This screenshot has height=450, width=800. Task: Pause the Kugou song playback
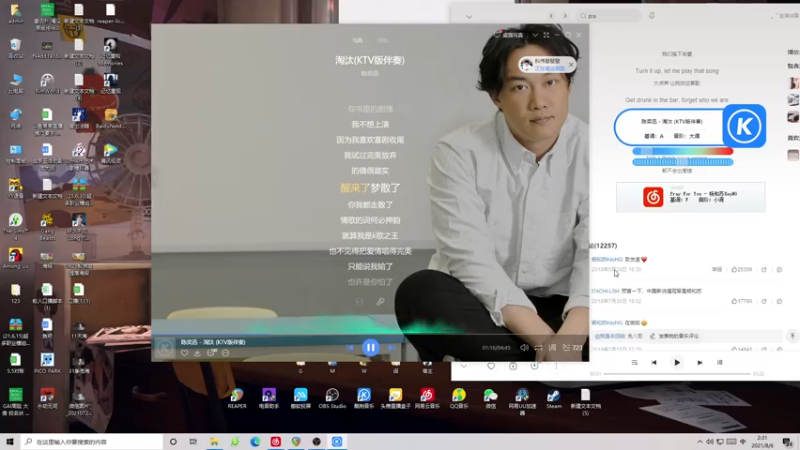click(370, 347)
